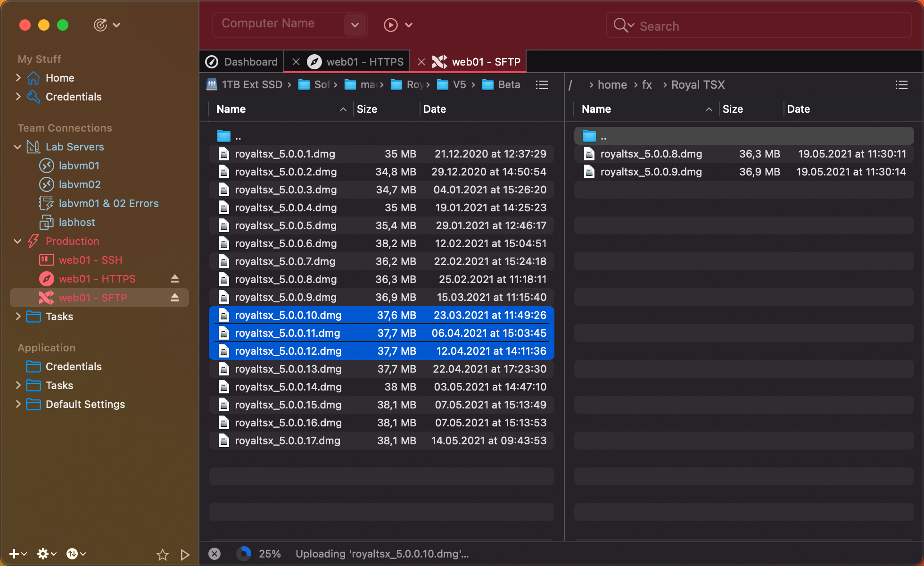Click the list view toggle on remote panel
Viewport: 924px width, 566px height.
click(901, 84)
